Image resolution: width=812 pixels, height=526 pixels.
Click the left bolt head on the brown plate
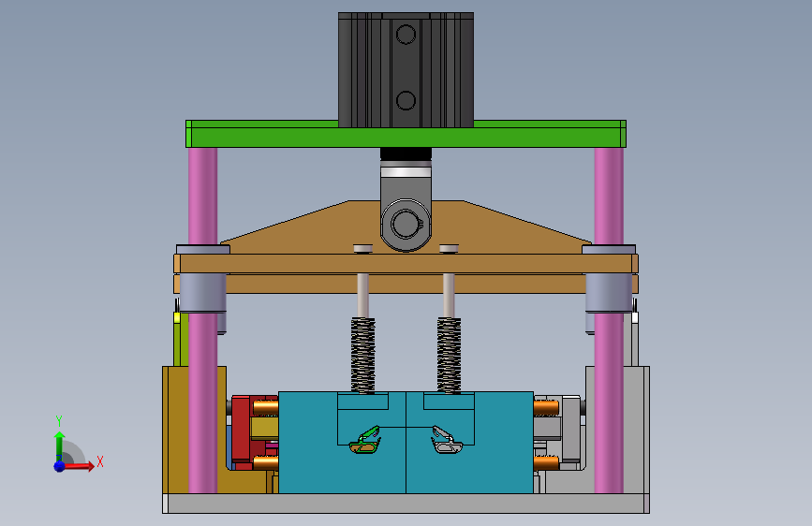(x=363, y=249)
